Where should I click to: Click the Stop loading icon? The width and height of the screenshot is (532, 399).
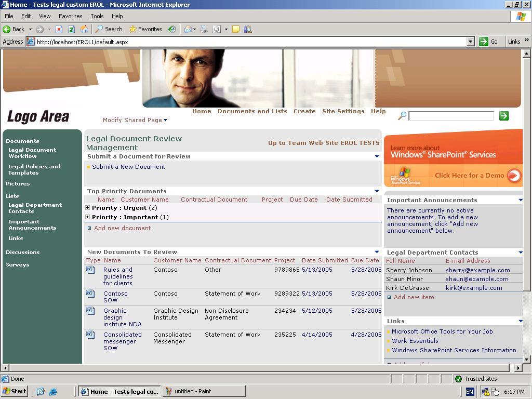pyautogui.click(x=59, y=29)
